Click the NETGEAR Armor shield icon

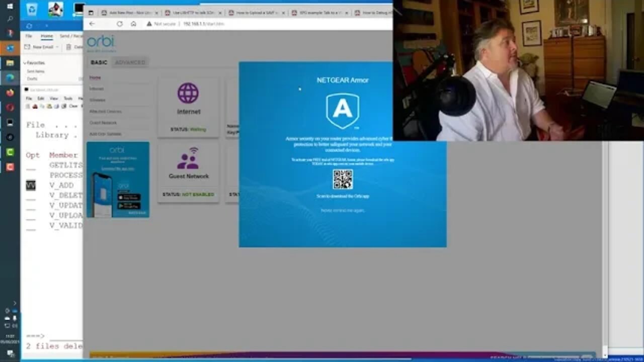[x=343, y=111]
